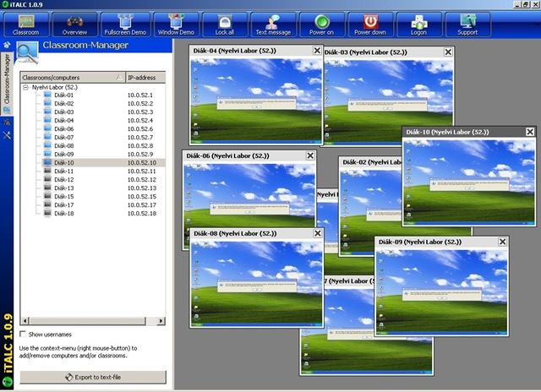Click the horizontal scrollbar right arrow in list

(x=161, y=321)
